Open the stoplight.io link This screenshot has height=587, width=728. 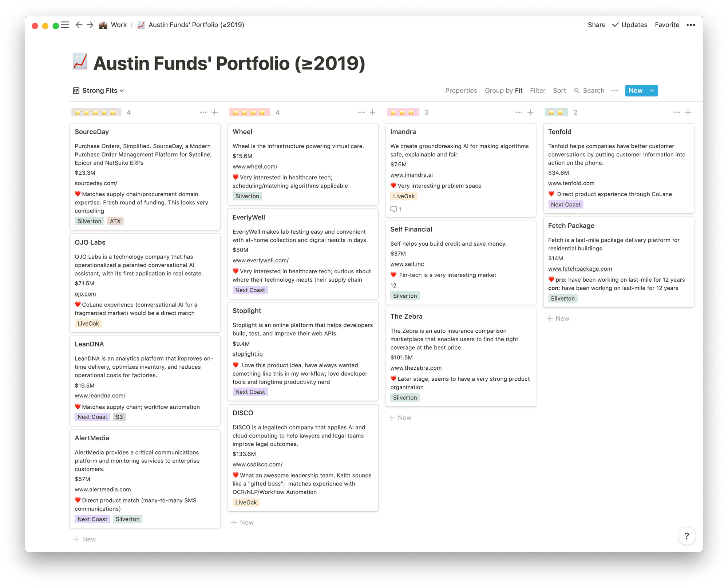pos(248,354)
